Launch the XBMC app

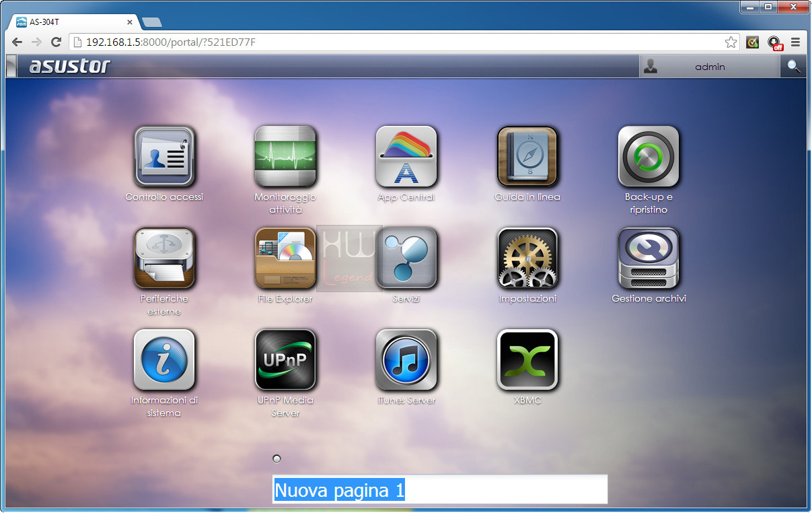pos(527,360)
